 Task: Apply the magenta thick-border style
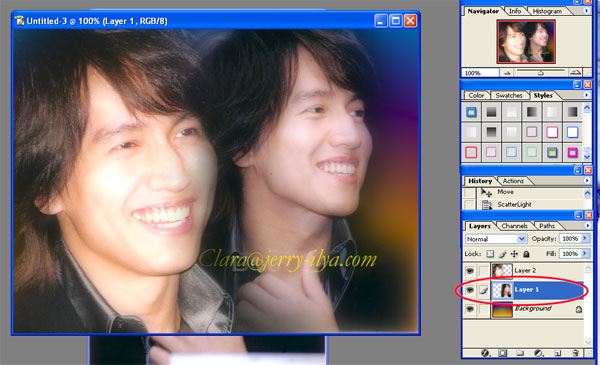coord(572,152)
